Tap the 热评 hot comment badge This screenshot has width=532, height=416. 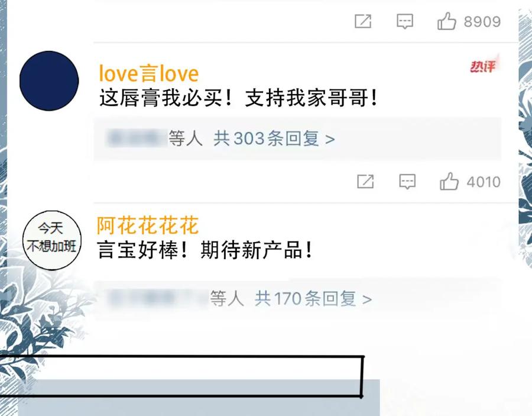(x=483, y=65)
